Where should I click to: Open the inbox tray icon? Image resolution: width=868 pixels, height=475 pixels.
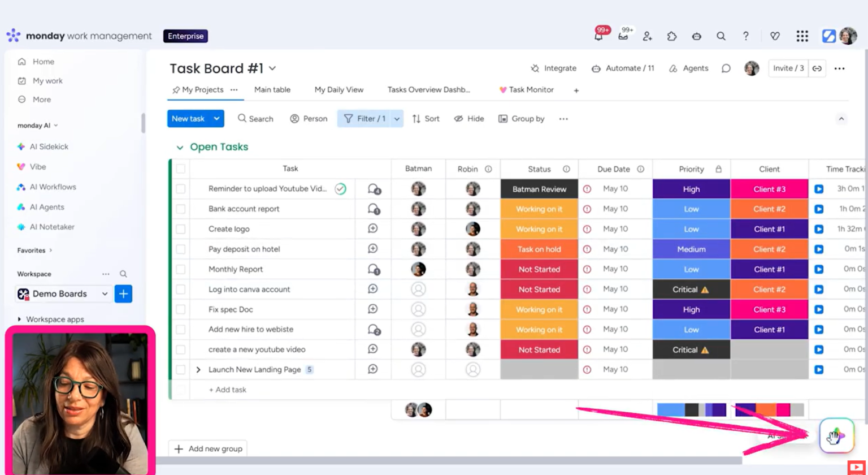623,36
